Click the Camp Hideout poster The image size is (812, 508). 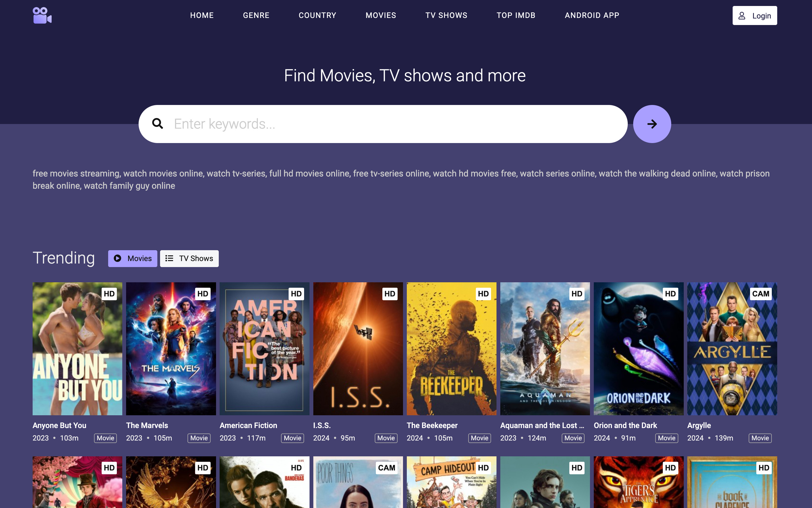coord(451,482)
